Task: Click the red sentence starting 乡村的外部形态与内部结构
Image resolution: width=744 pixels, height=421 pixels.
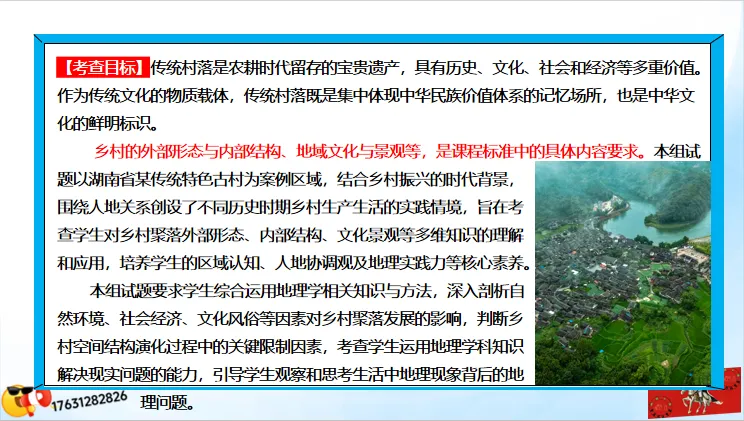Action: click(370, 151)
